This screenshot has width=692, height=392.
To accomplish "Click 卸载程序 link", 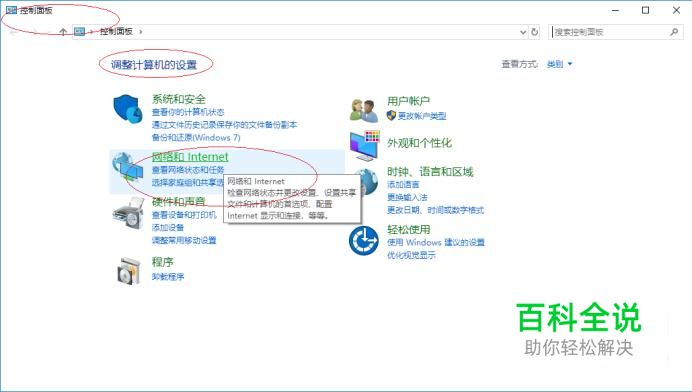I will point(168,277).
